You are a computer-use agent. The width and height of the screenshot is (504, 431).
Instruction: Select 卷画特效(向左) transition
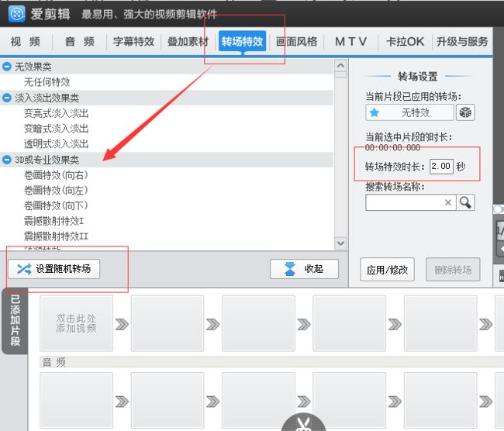click(x=56, y=190)
